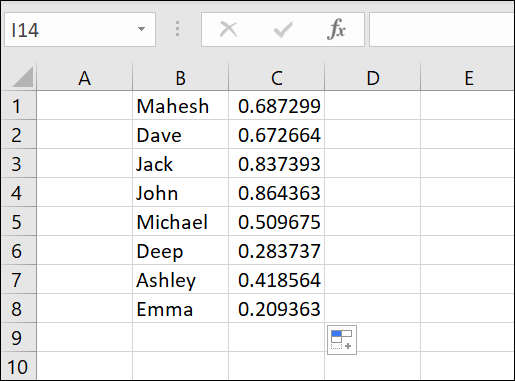
Task: Select column D header
Action: (373, 77)
